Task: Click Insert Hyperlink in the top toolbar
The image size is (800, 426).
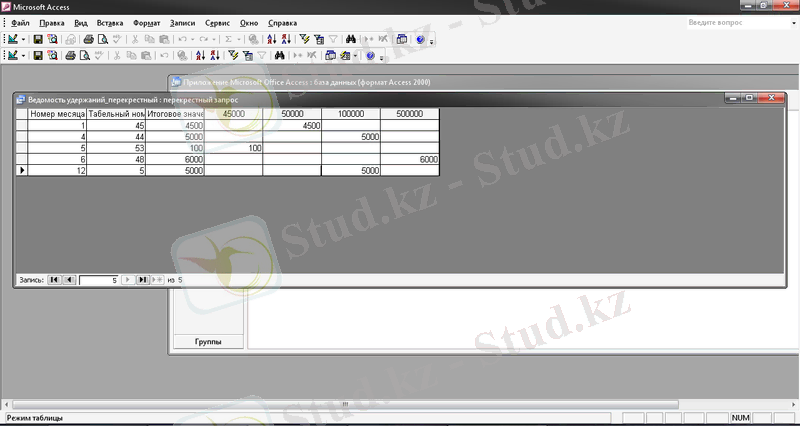Action: (x=253, y=39)
